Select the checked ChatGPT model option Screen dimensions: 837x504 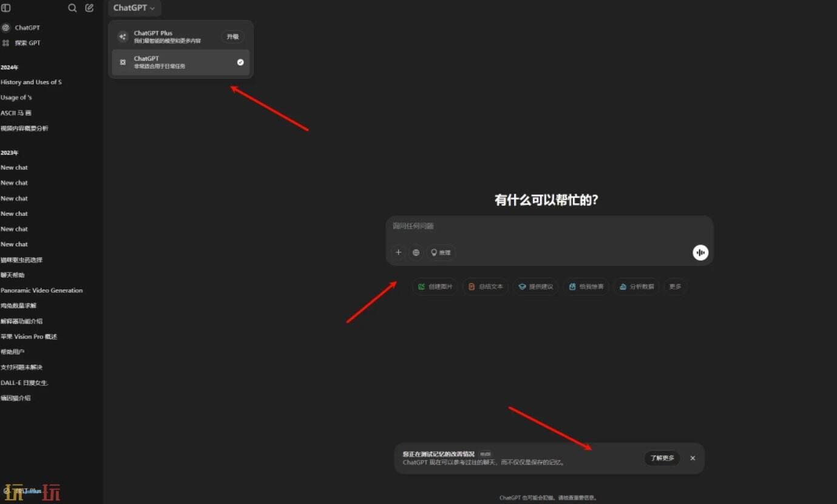(180, 62)
